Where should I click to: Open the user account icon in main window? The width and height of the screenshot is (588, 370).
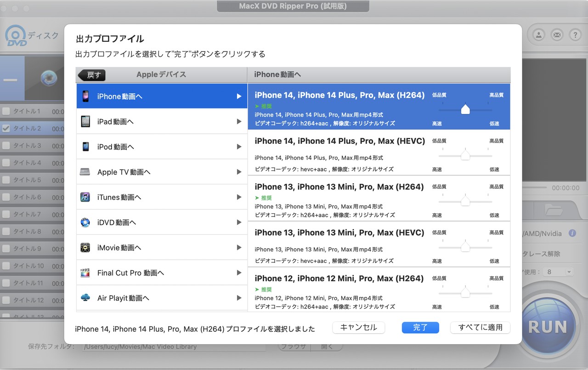539,34
